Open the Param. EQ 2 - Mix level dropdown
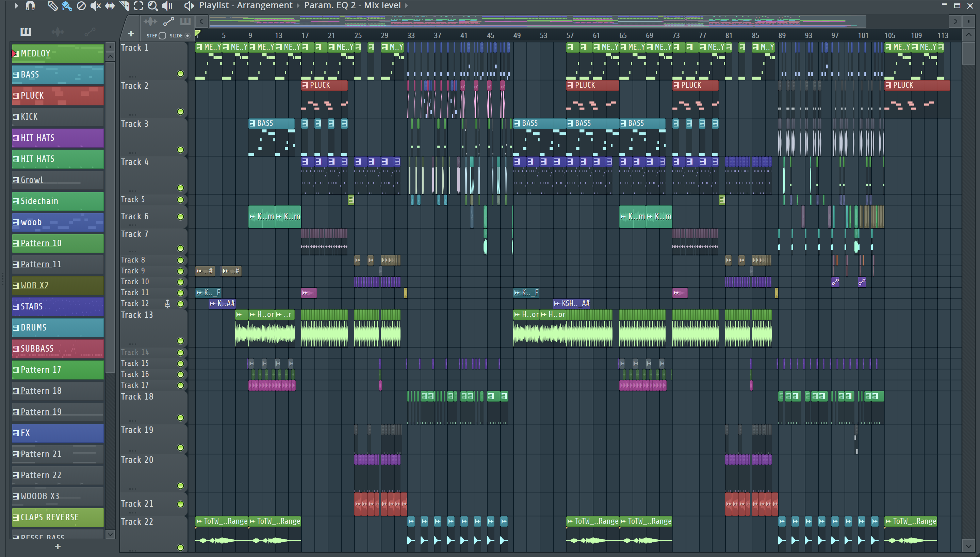Image resolution: width=980 pixels, height=557 pixels. tap(352, 5)
